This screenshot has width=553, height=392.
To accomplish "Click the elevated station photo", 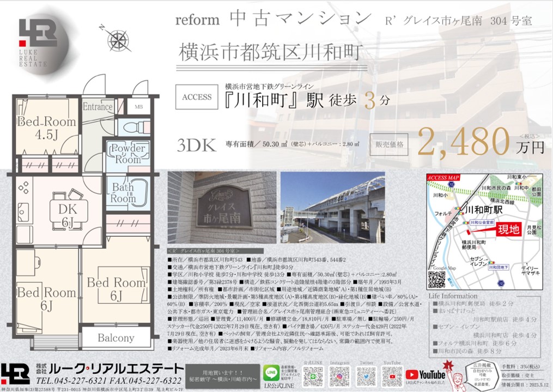I will tap(332, 209).
